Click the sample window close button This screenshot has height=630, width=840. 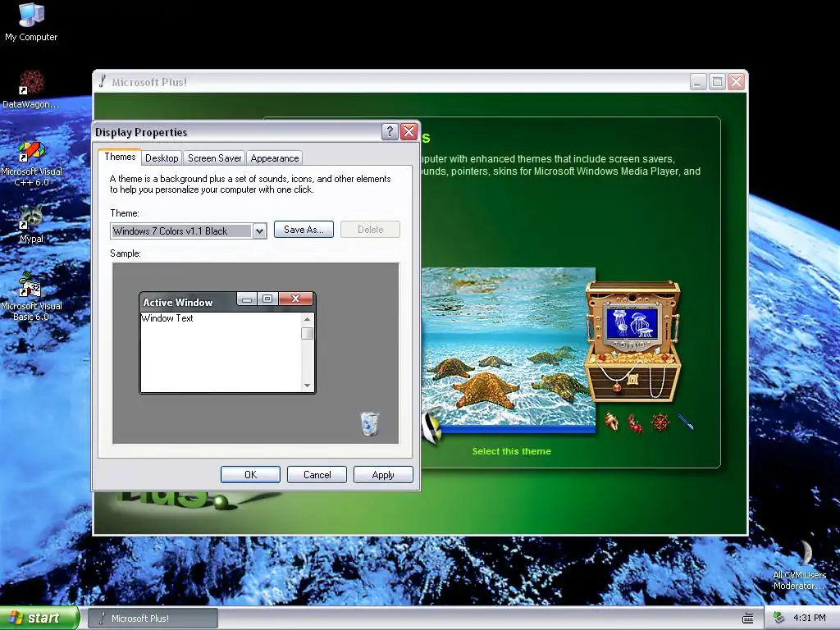(295, 299)
